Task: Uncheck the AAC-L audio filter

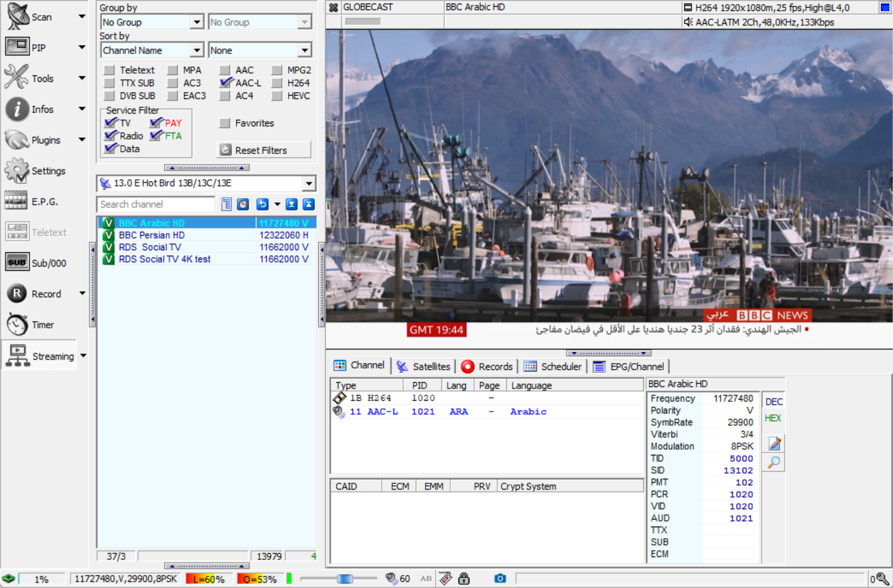Action: 225,83
